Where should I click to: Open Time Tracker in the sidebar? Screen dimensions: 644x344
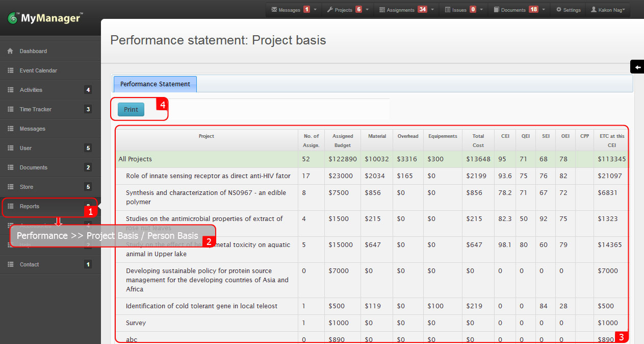[x=36, y=109]
